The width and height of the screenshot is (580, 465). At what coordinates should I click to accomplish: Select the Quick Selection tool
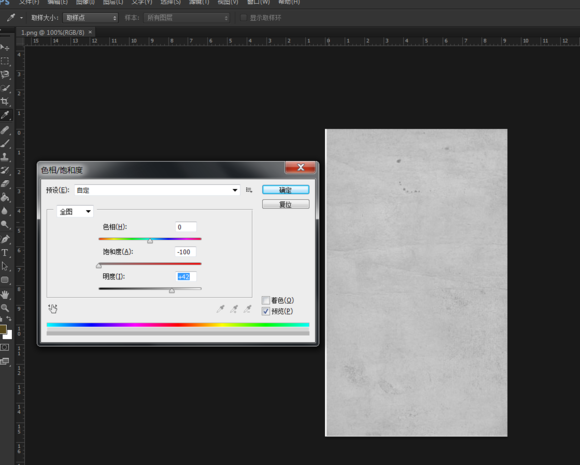coord(5,88)
